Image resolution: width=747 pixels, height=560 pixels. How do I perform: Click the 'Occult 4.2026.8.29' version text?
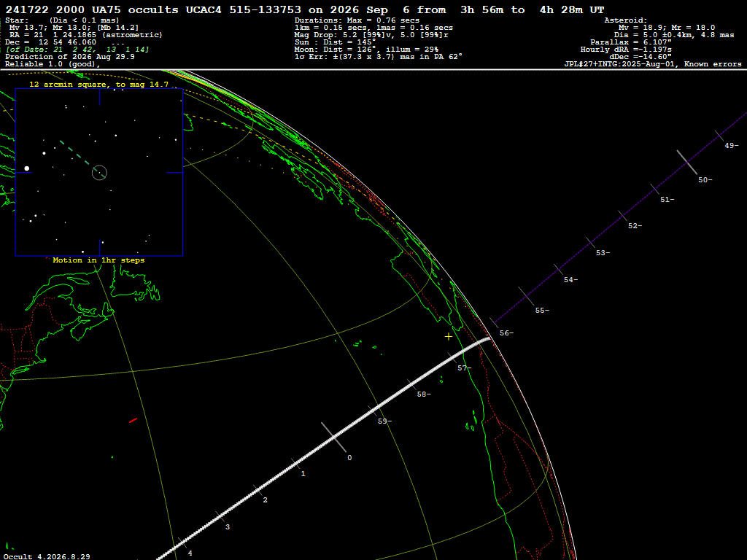click(47, 556)
